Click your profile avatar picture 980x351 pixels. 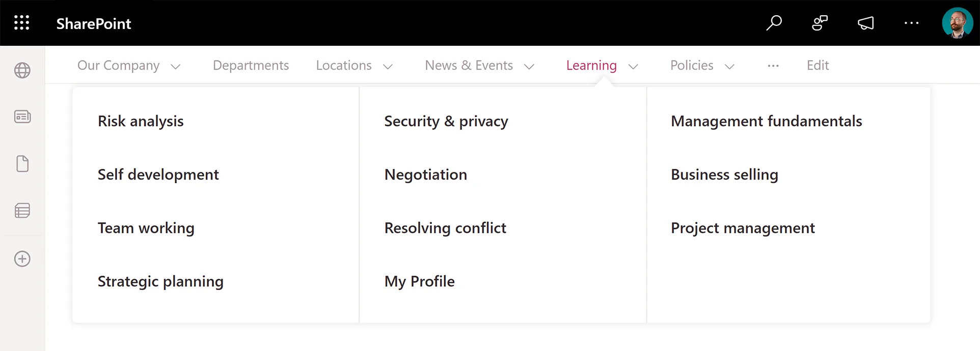pyautogui.click(x=958, y=23)
